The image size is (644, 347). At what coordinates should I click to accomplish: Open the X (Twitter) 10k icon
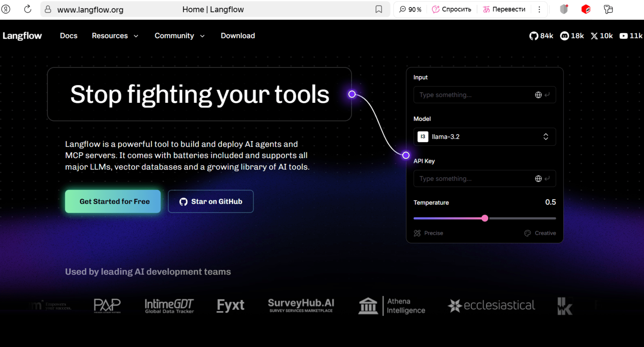pyautogui.click(x=594, y=36)
